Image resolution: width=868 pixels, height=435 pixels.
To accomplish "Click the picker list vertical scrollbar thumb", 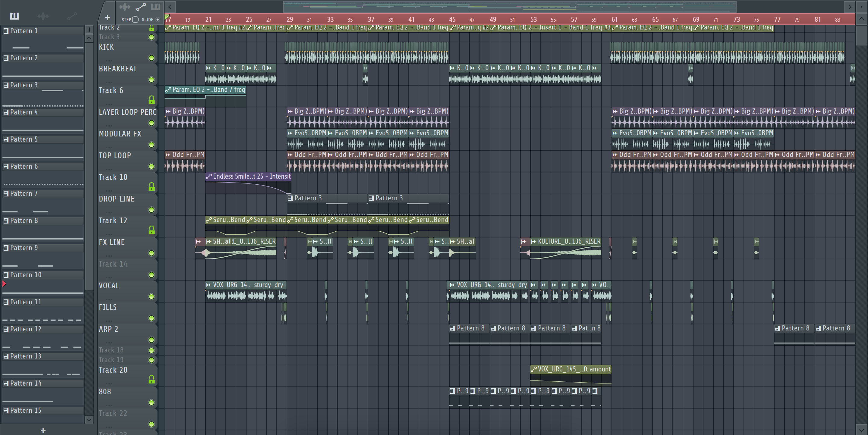I will coord(89,166).
